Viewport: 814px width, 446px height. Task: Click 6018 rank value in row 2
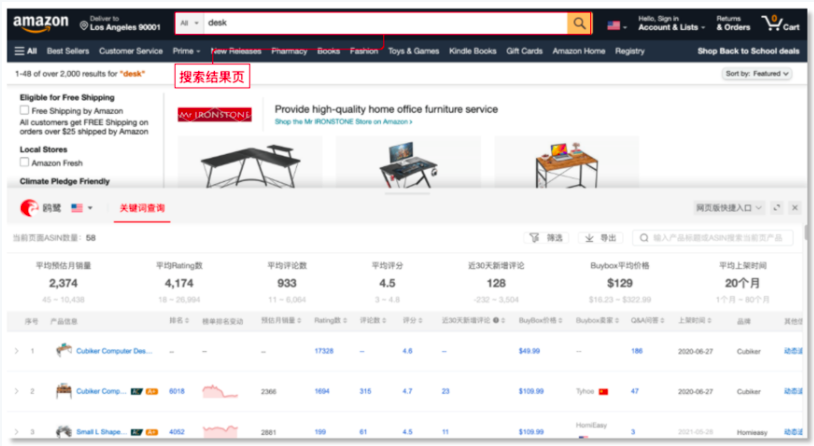pyautogui.click(x=177, y=391)
